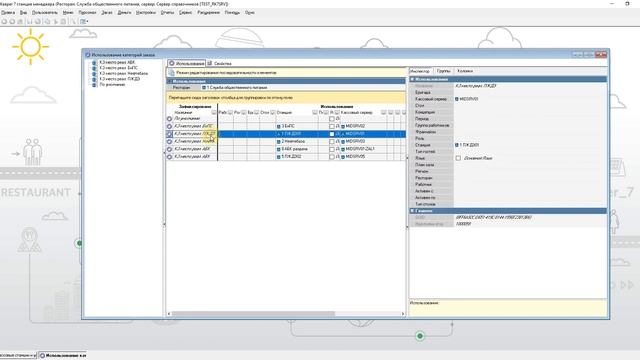Click the row icon of the 5 ПЖДЗ02 row
640x360 pixels.
click(x=169, y=157)
